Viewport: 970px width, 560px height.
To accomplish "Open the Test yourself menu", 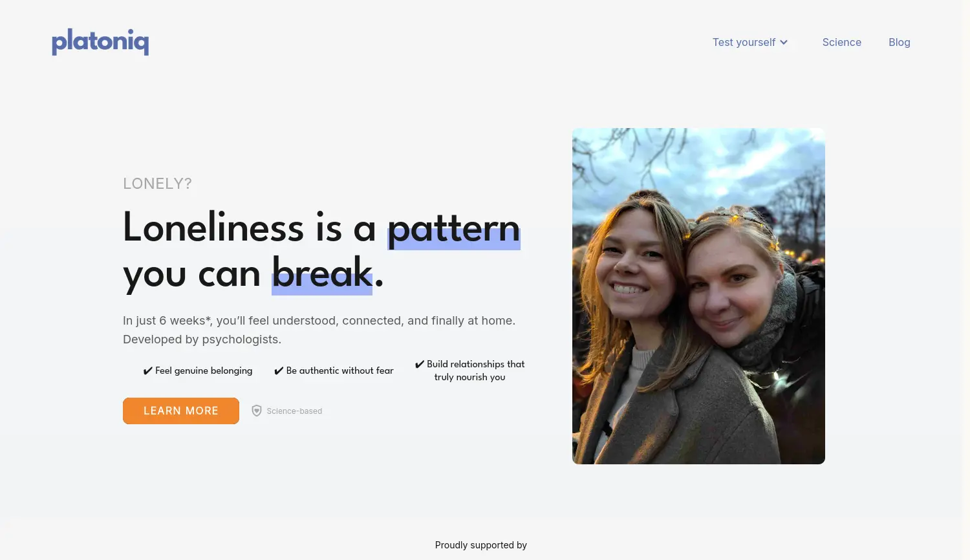I will (750, 42).
